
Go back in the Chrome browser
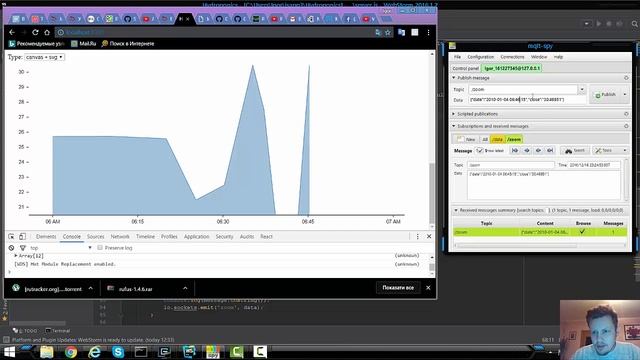point(12,32)
